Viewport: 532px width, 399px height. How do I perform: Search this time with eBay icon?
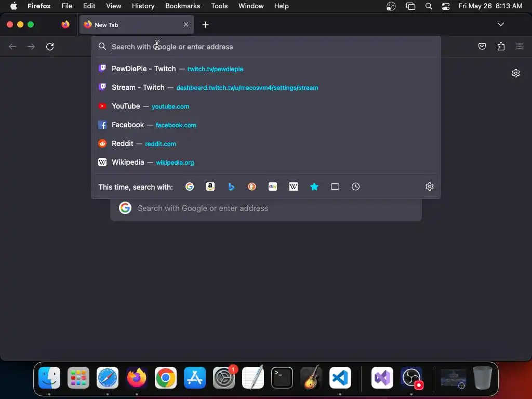(273, 187)
